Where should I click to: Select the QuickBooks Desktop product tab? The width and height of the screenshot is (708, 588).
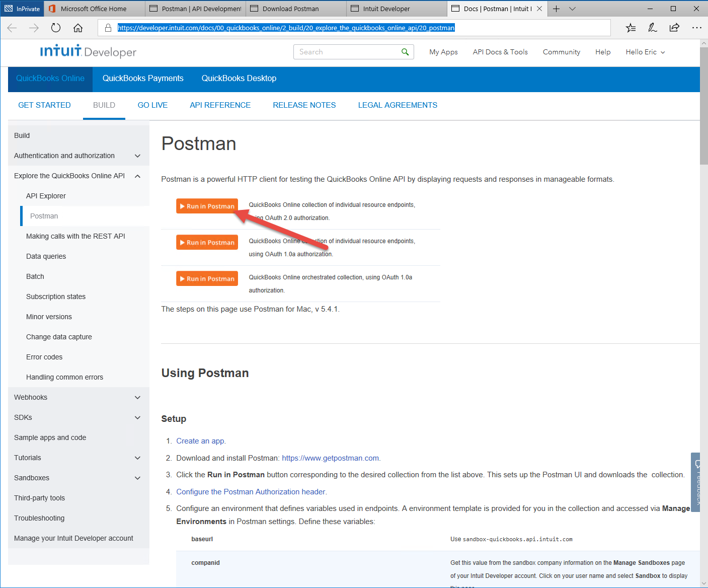click(239, 79)
